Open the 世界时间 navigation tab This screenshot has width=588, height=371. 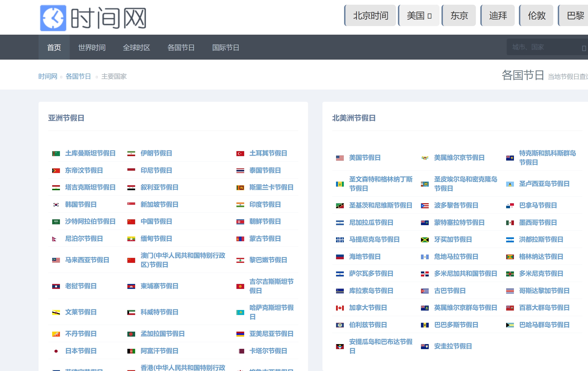pyautogui.click(x=92, y=47)
